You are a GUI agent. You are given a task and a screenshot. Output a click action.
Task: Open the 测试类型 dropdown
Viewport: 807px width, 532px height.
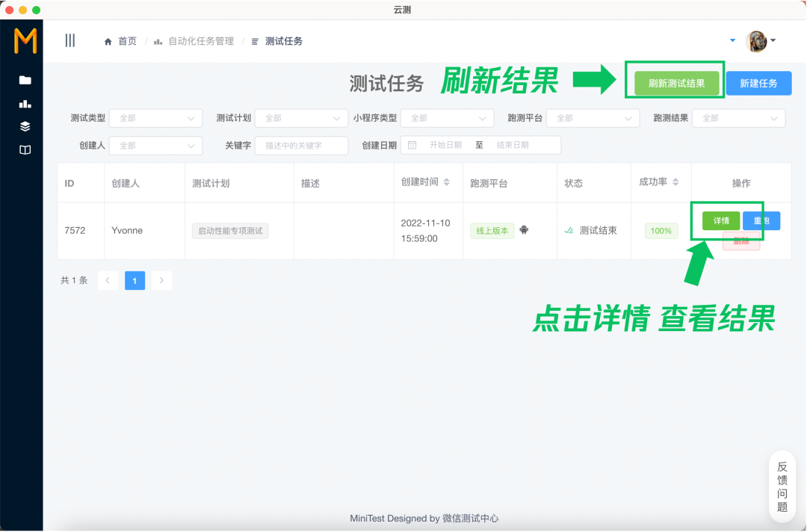[x=156, y=118]
